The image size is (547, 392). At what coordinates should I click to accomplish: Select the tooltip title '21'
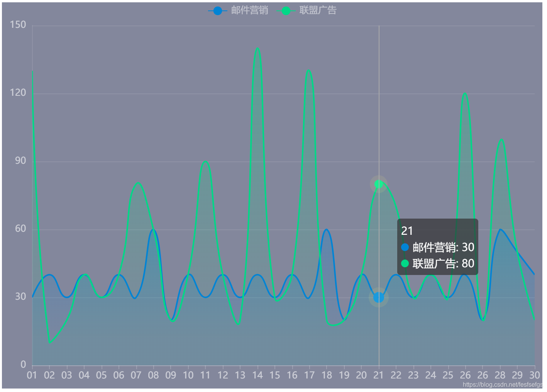pyautogui.click(x=407, y=231)
